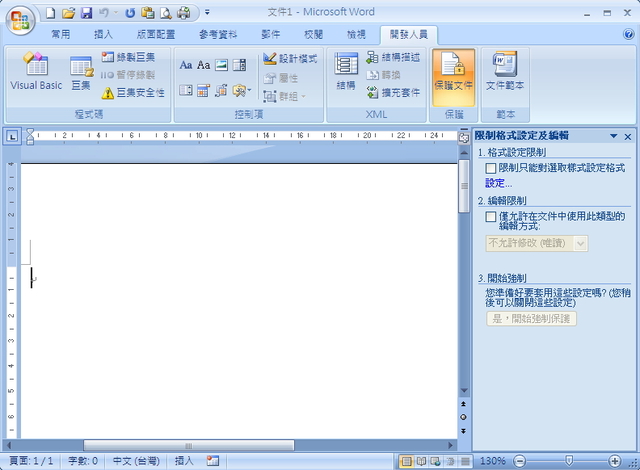Enable the formatting restrictions checkbox
The image size is (640, 470).
tap(490, 169)
